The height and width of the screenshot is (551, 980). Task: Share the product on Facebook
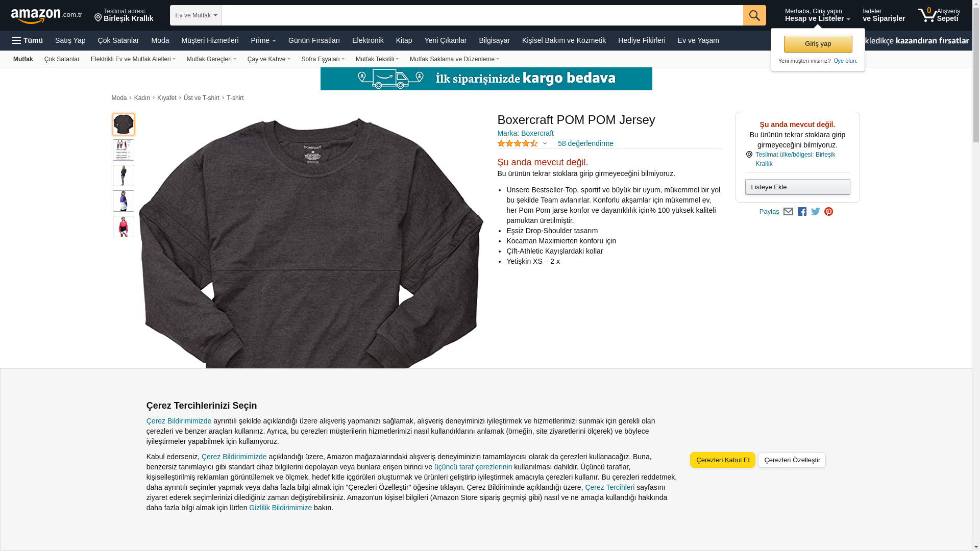(802, 212)
